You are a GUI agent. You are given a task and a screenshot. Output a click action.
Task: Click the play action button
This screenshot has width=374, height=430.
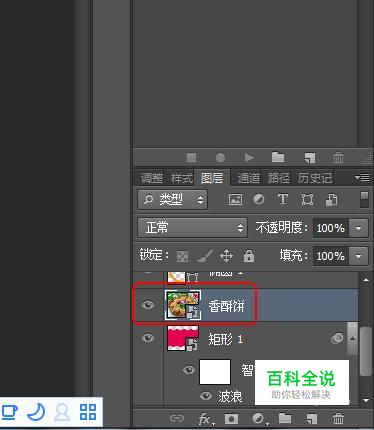coord(249,157)
